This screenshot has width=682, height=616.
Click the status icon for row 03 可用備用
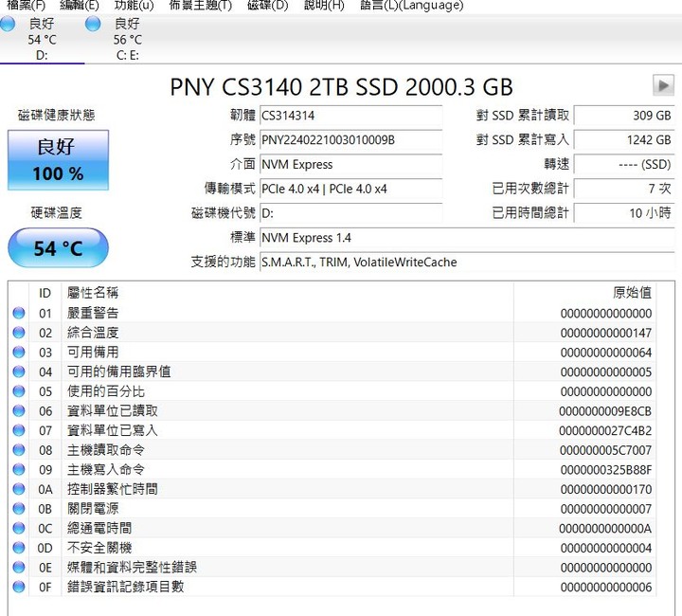[19, 352]
